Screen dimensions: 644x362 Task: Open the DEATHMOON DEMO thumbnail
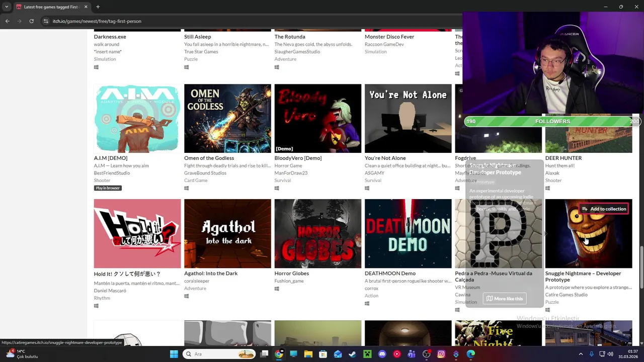tap(408, 234)
